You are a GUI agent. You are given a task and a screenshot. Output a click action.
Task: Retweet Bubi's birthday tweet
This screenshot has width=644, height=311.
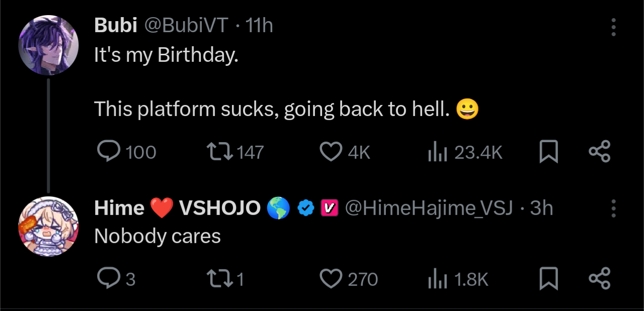[x=219, y=151]
